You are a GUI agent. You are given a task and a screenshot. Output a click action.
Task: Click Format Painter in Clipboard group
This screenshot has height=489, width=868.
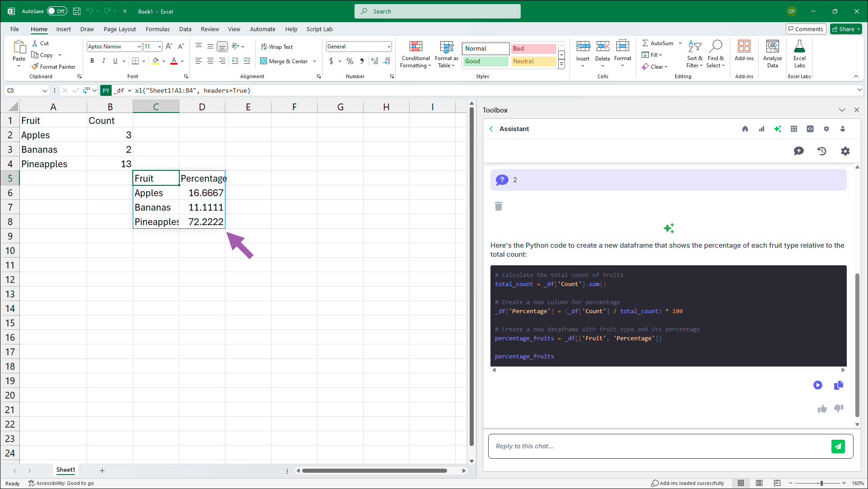pyautogui.click(x=53, y=66)
